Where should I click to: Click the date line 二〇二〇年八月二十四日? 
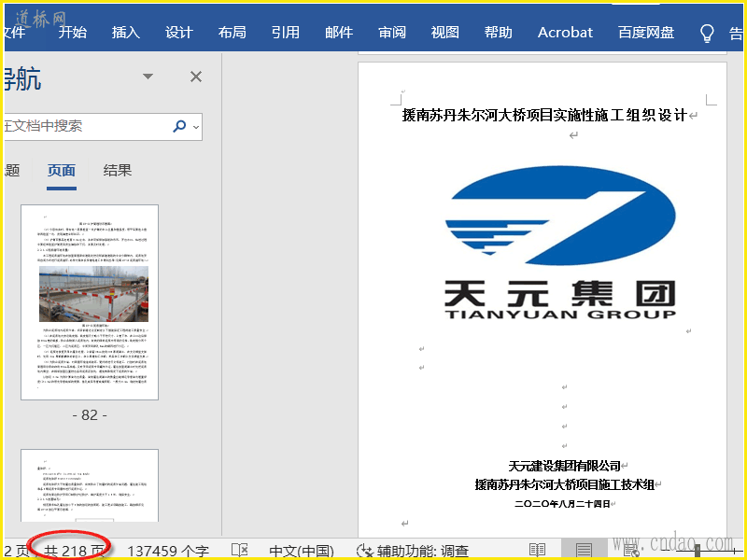[x=563, y=504]
